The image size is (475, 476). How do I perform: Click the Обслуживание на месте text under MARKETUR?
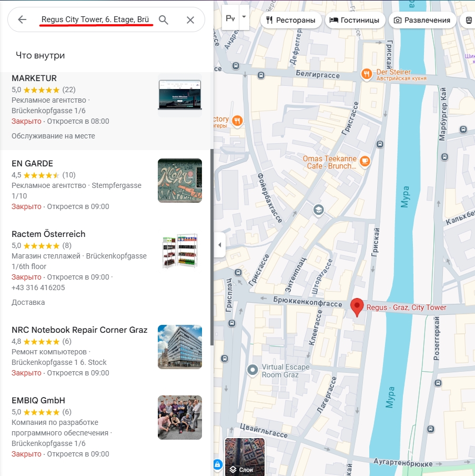pyautogui.click(x=53, y=136)
